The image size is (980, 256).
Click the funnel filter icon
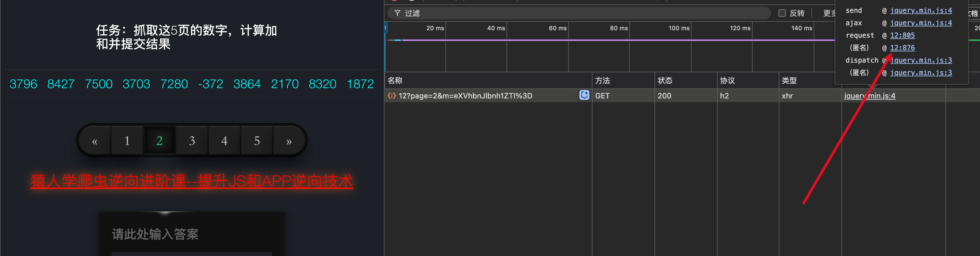coord(397,13)
